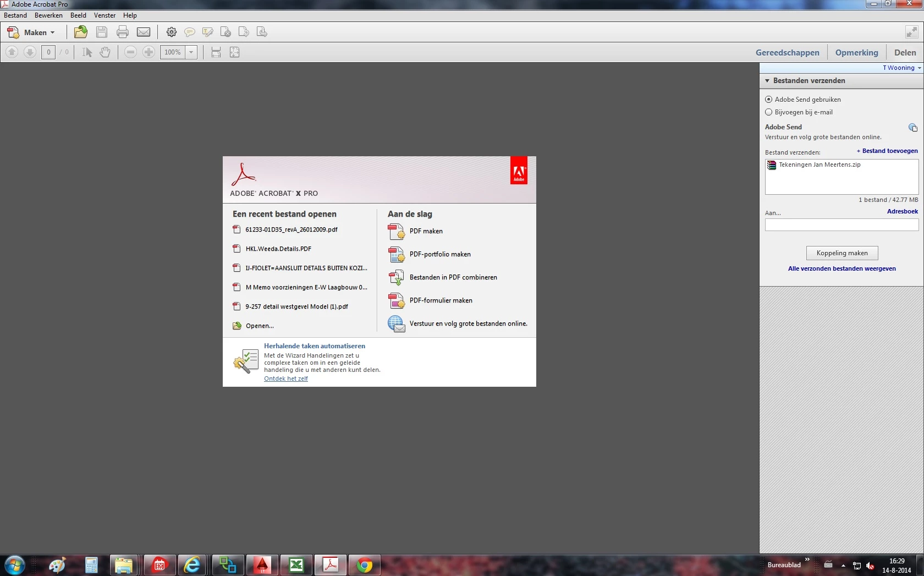
Task: Open the 100% zoom level dropdown
Action: click(x=191, y=52)
